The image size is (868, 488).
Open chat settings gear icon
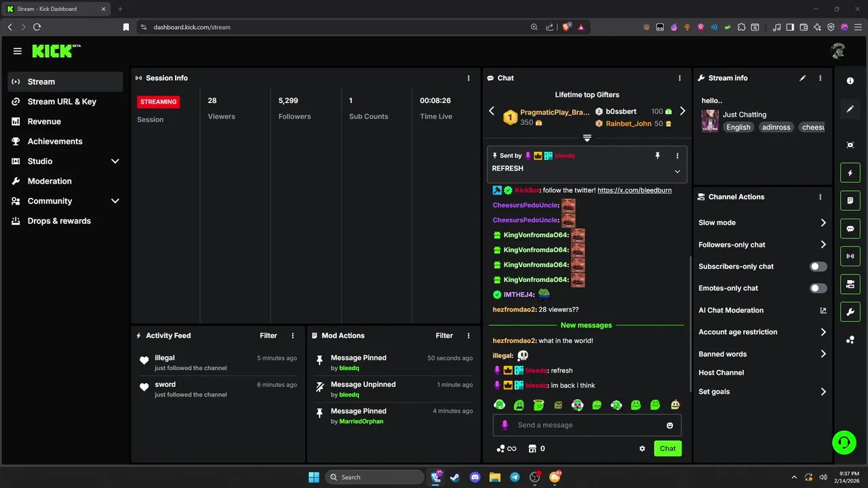click(642, 449)
